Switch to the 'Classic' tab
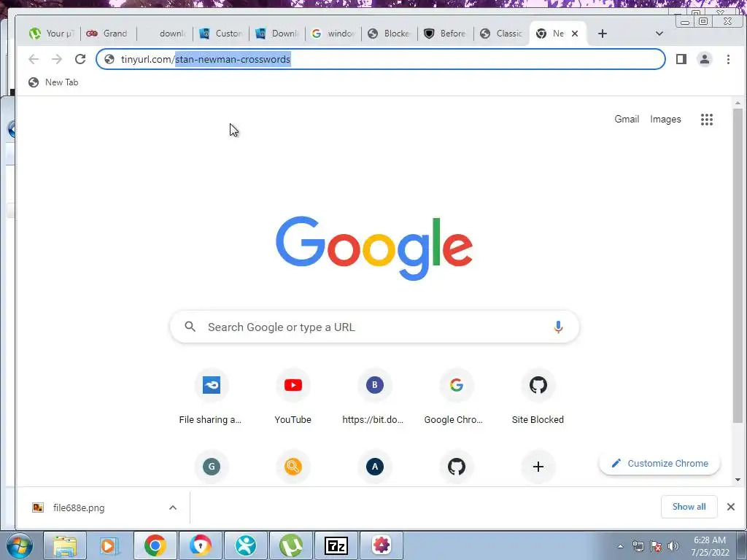Image resolution: width=747 pixels, height=560 pixels. (502, 34)
